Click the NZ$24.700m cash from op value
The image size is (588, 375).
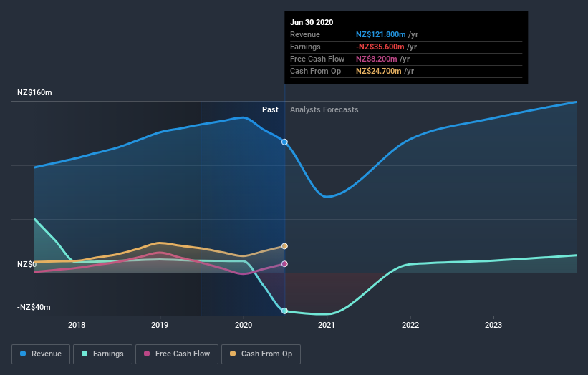[379, 71]
